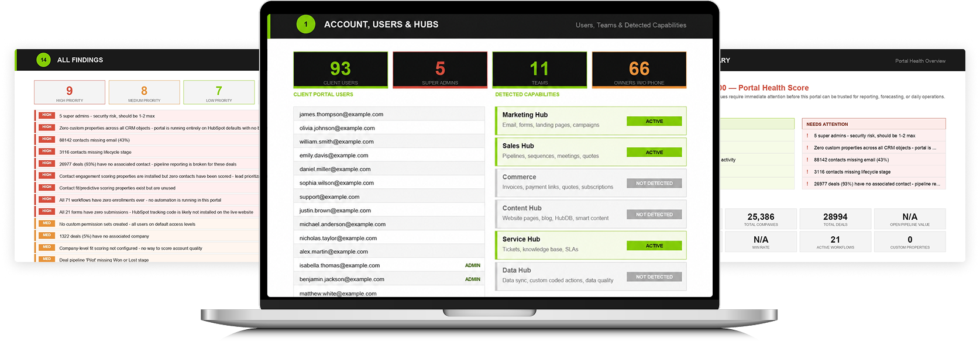
Task: Click the green 14 badge in All Findings
Action: pyautogui.click(x=43, y=60)
